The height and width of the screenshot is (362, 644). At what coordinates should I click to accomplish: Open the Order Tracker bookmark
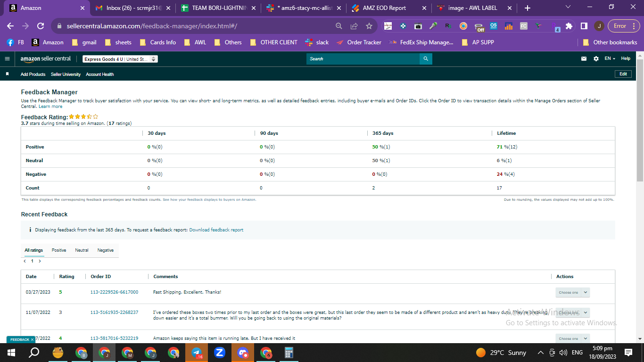coord(359,42)
